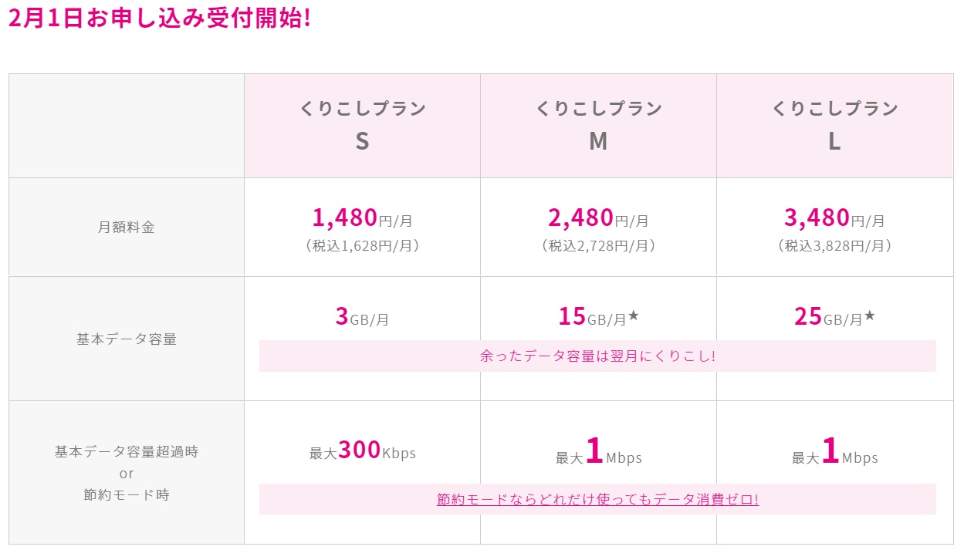This screenshot has height=560, width=964.
Task: Click the 月額料金 row label
Action: 127,228
